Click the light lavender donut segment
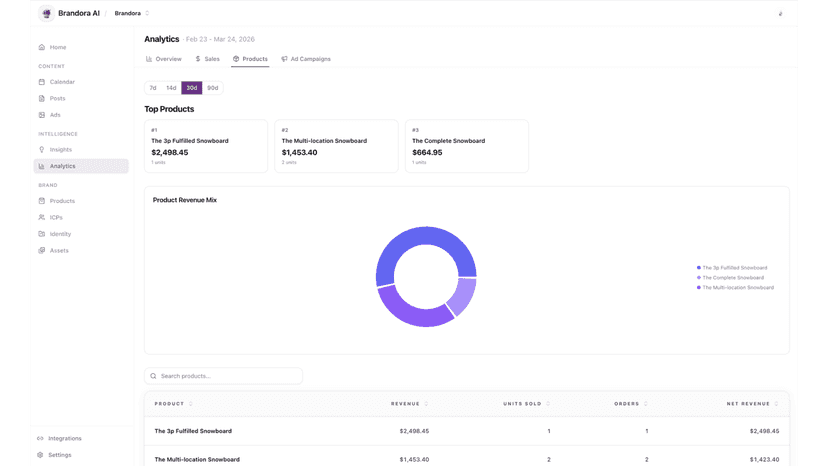 [x=463, y=295]
